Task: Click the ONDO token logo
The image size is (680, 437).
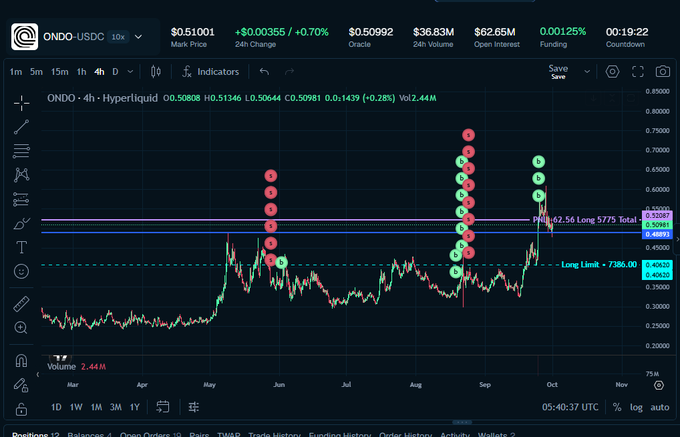Action: [24, 37]
